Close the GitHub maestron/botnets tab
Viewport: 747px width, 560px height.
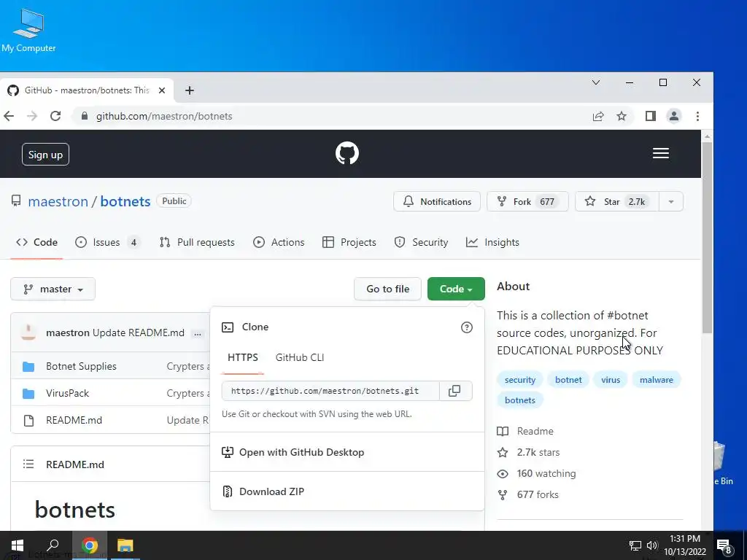coord(162,90)
